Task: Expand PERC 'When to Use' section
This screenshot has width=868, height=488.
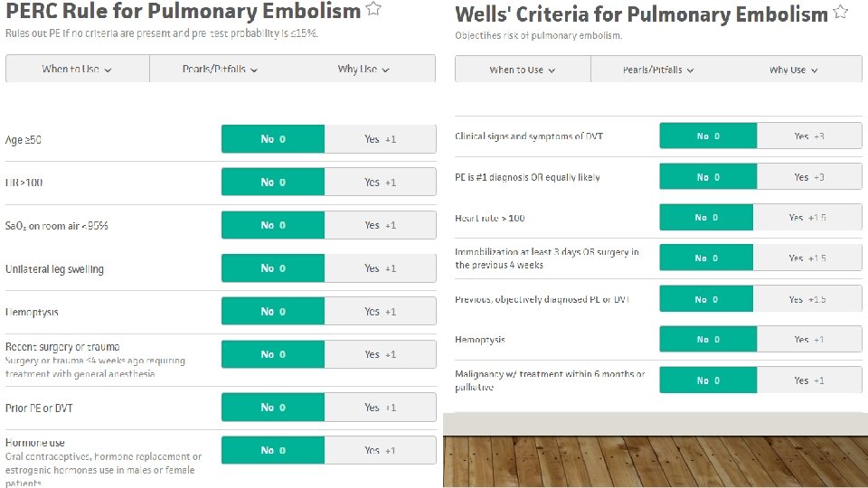Action: (77, 69)
